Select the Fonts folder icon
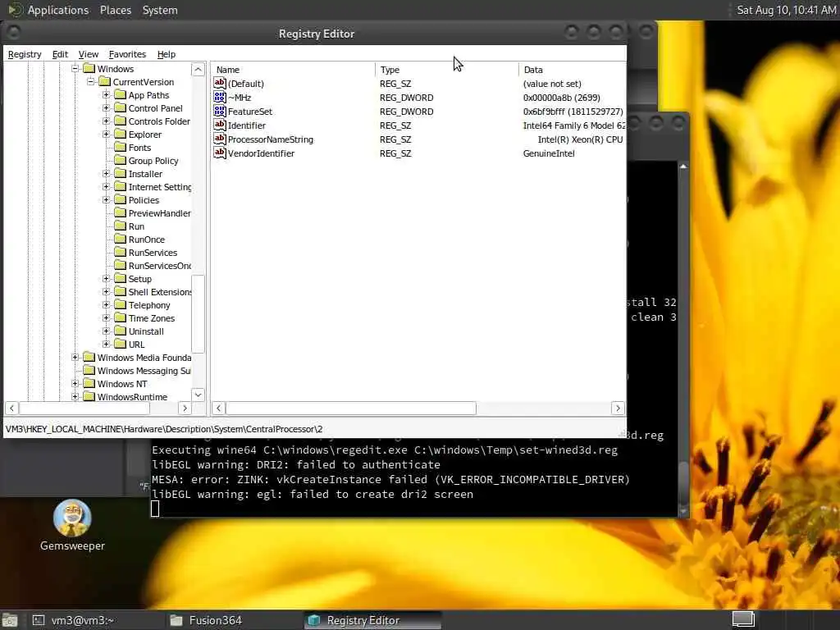 coord(120,148)
